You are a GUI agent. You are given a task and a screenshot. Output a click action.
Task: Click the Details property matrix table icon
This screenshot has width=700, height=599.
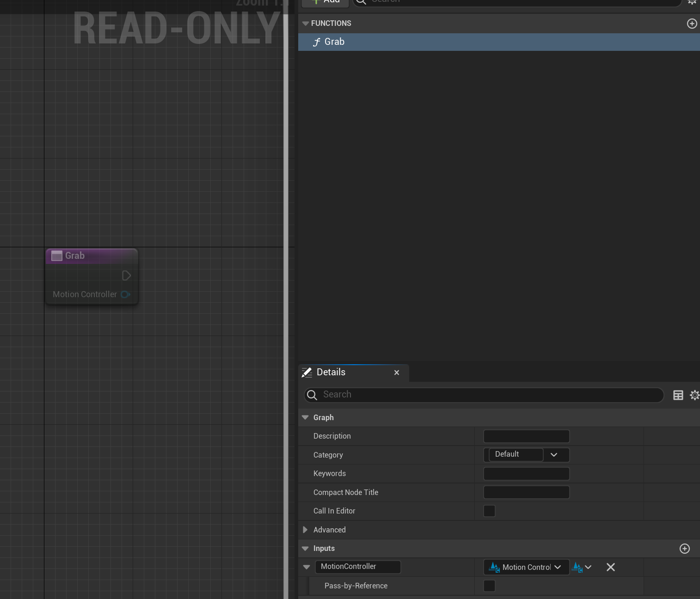pos(678,395)
